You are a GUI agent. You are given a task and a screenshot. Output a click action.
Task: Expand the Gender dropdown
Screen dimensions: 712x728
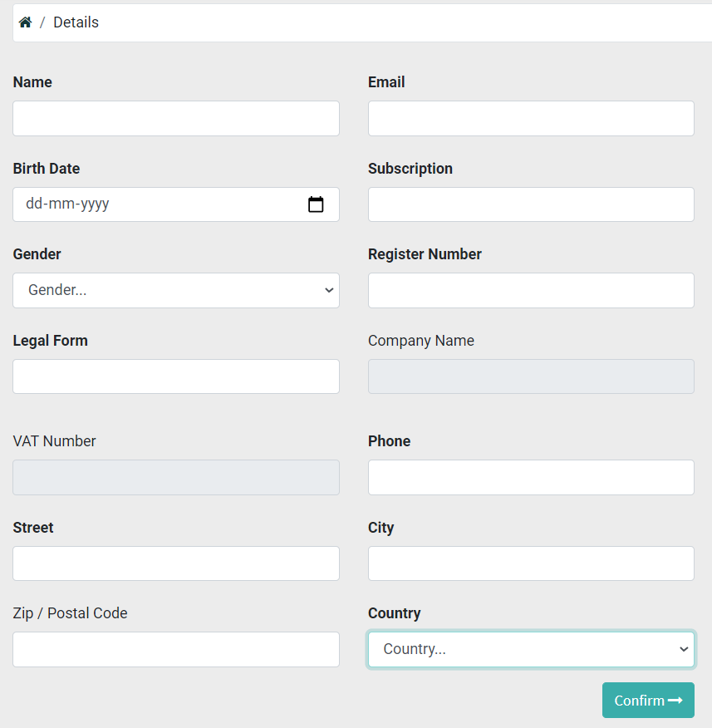pyautogui.click(x=176, y=290)
